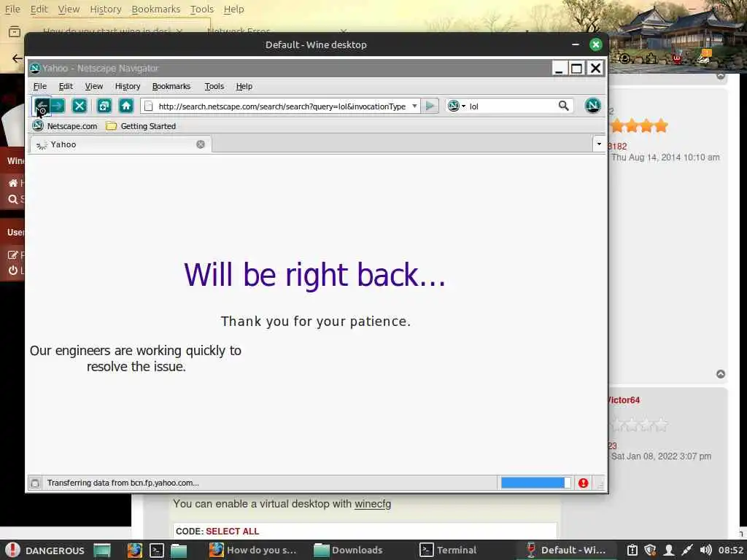Click the DANGEROUS menu button in taskbar
Image resolution: width=747 pixels, height=560 pixels.
point(44,550)
